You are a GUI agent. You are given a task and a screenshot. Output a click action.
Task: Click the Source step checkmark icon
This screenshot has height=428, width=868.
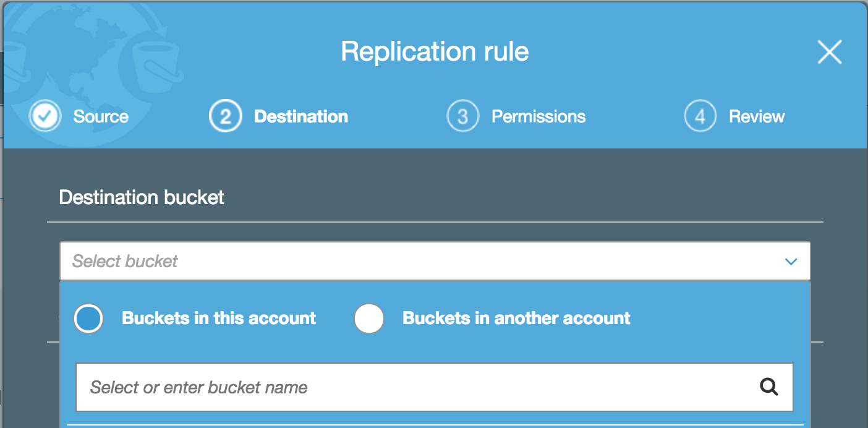click(45, 116)
